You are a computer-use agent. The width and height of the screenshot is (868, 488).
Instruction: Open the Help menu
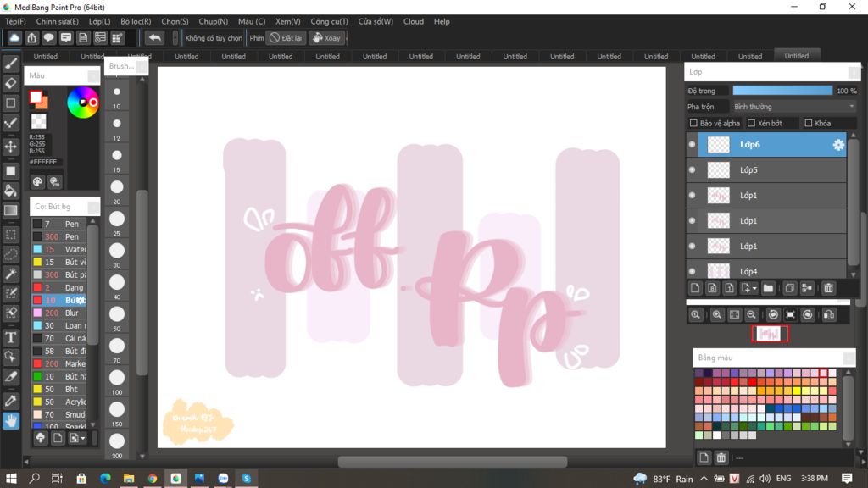pos(442,21)
